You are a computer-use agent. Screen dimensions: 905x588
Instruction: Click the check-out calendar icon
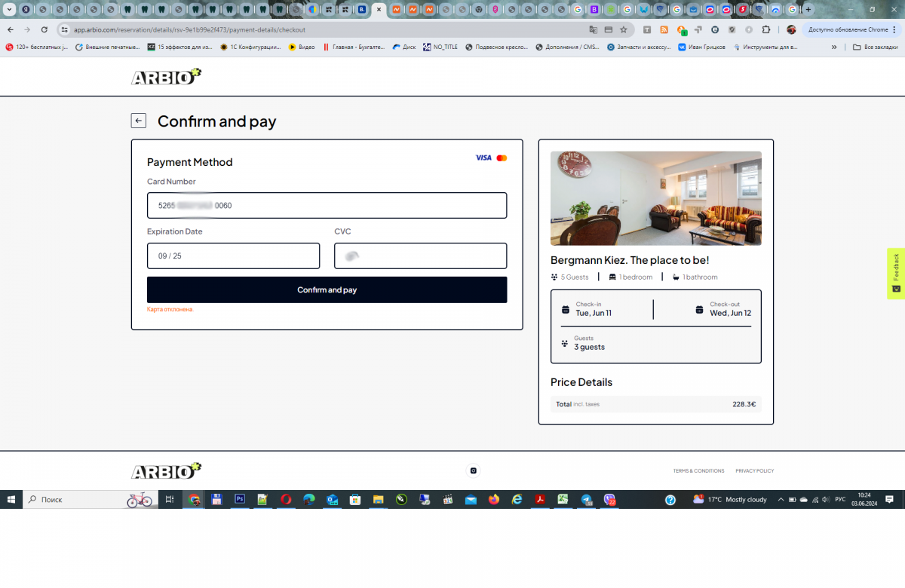[699, 309]
